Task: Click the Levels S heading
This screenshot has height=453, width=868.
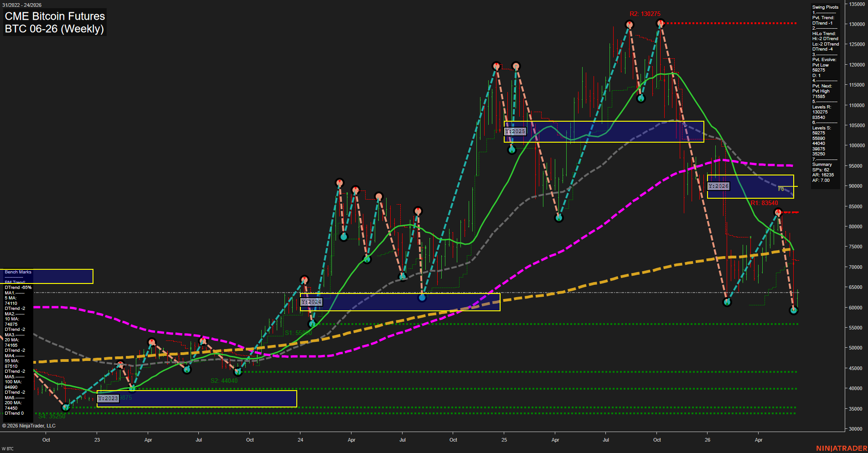Action: [x=821, y=128]
